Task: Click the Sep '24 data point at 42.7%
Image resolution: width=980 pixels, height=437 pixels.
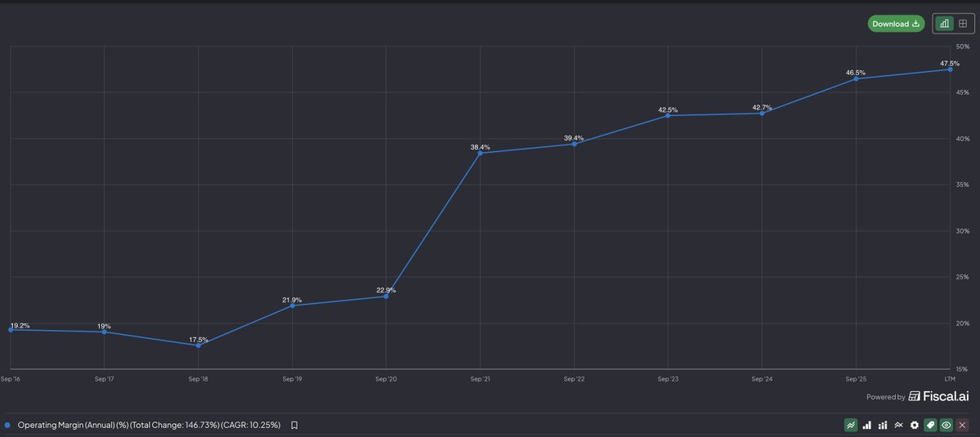Action: tap(762, 113)
